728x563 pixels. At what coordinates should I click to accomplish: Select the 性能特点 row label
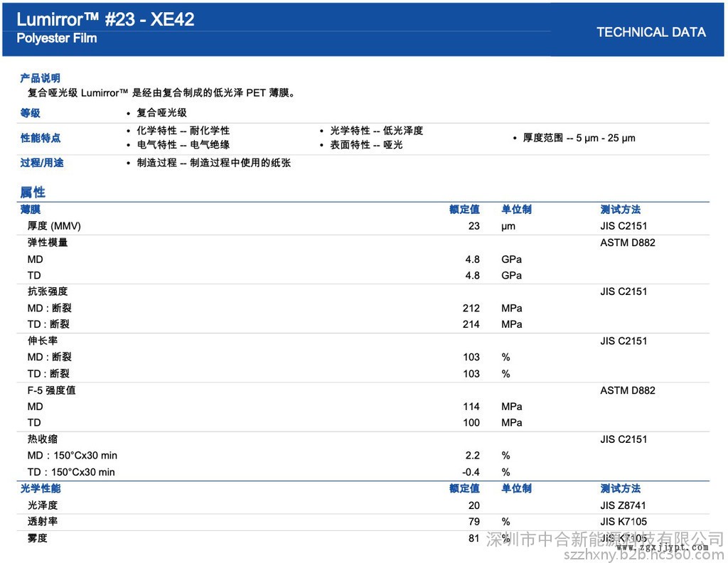tap(41, 138)
